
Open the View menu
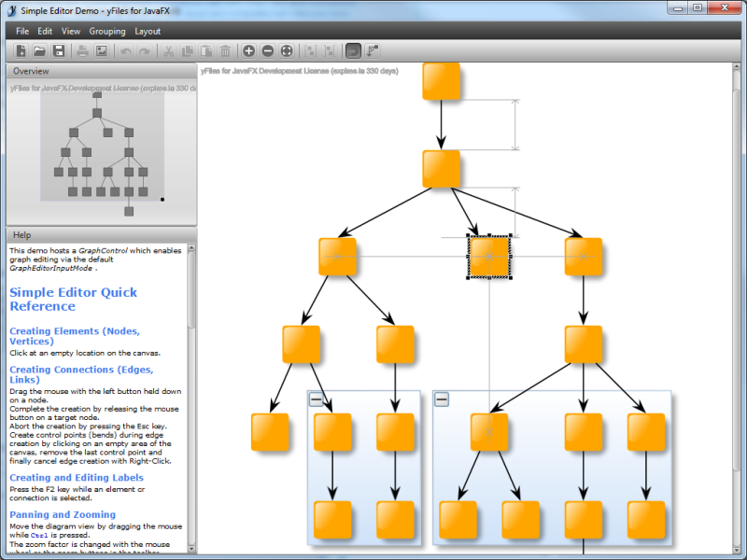point(71,32)
